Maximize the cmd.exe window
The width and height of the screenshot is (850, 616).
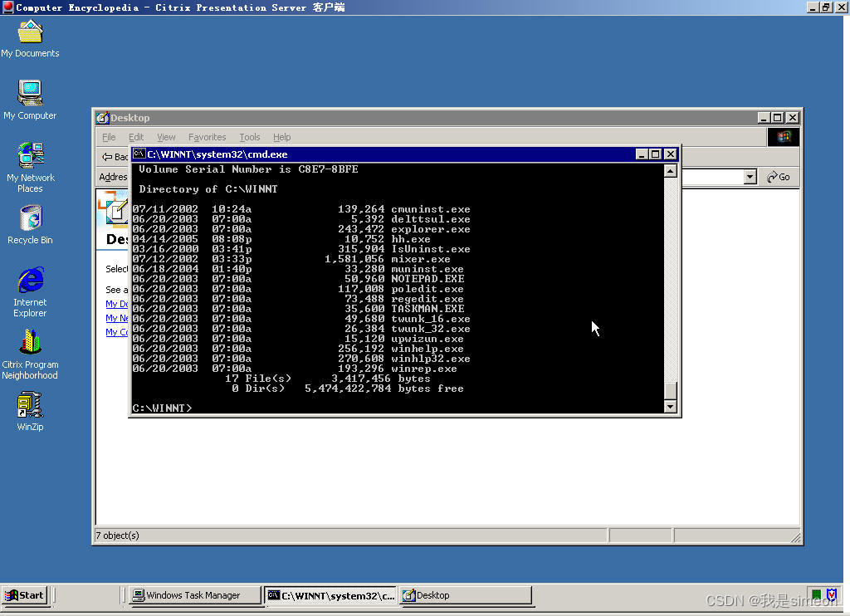pos(656,154)
